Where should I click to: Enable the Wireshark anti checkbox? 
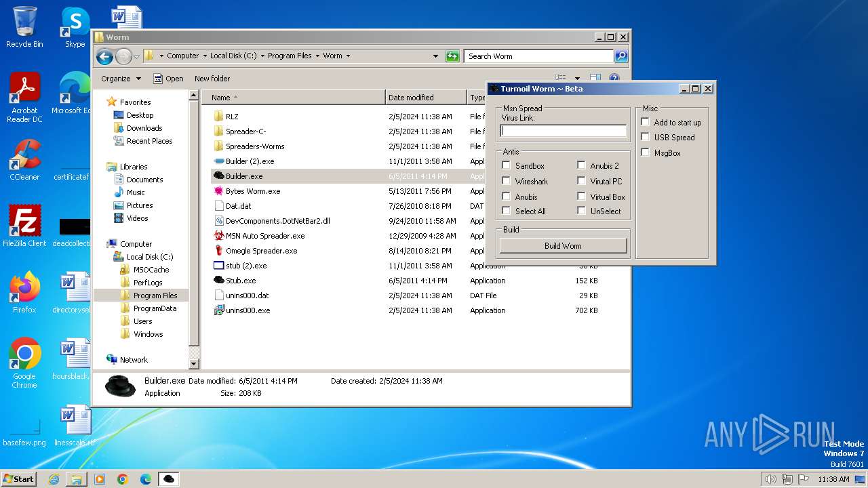(507, 181)
